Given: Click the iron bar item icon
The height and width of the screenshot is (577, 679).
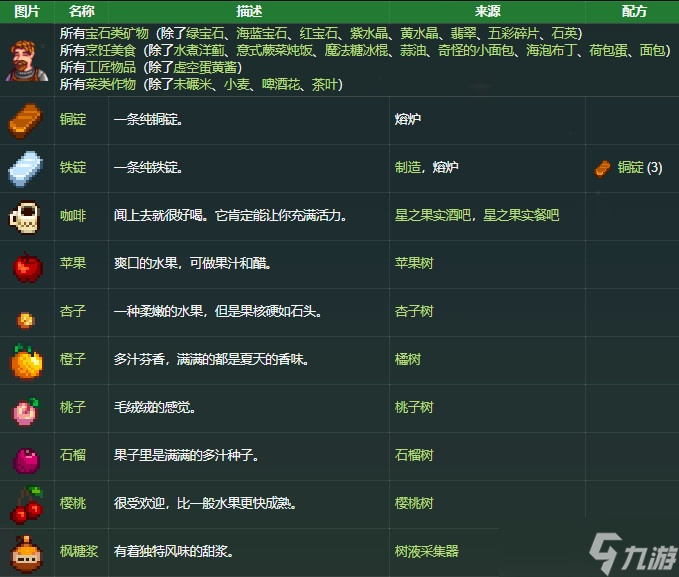Looking at the screenshot, I should click(x=26, y=169).
